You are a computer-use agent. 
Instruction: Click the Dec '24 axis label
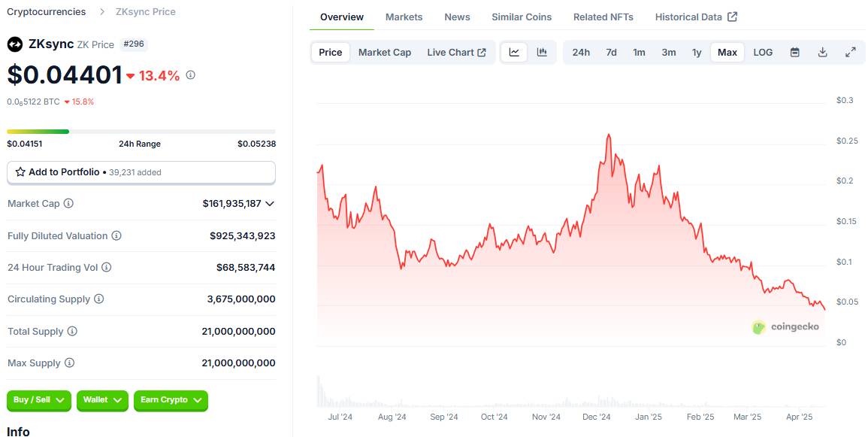coord(597,417)
